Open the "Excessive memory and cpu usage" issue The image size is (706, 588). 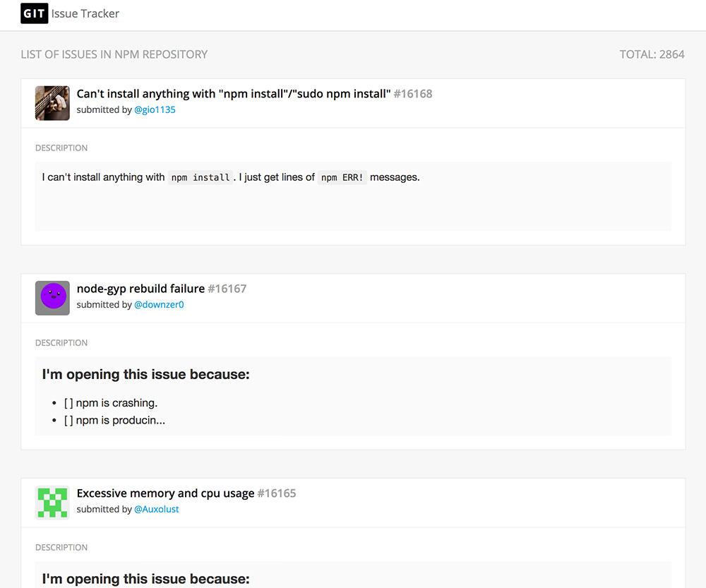pyautogui.click(x=165, y=493)
